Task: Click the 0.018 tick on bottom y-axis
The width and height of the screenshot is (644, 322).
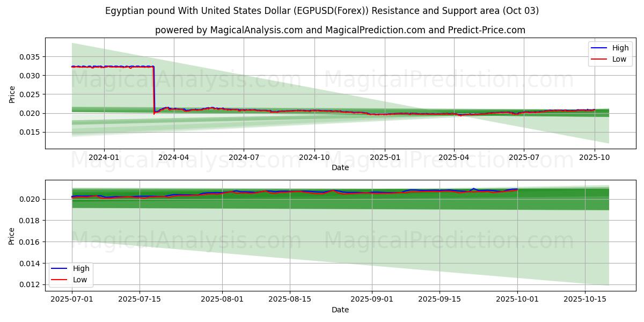Action: (30, 221)
